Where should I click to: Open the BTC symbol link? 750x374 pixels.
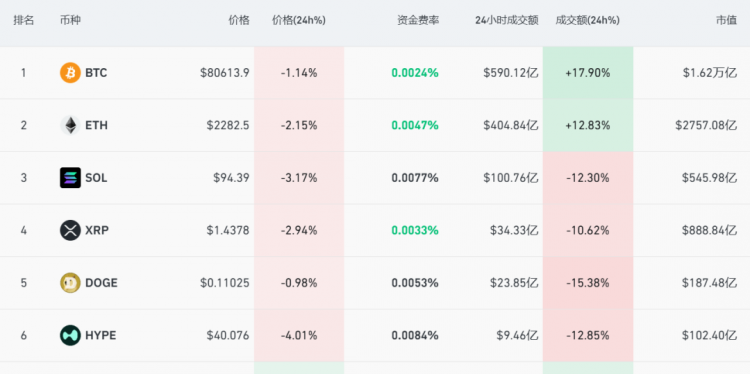pos(96,73)
